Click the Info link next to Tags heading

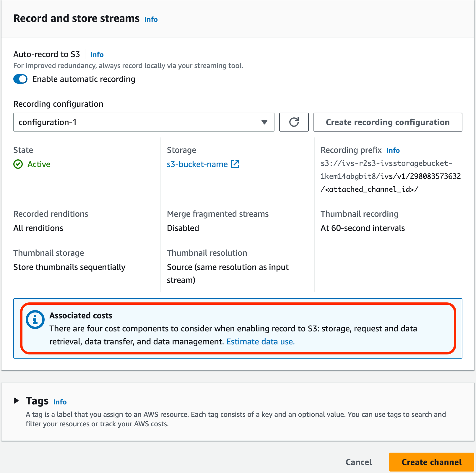click(60, 402)
